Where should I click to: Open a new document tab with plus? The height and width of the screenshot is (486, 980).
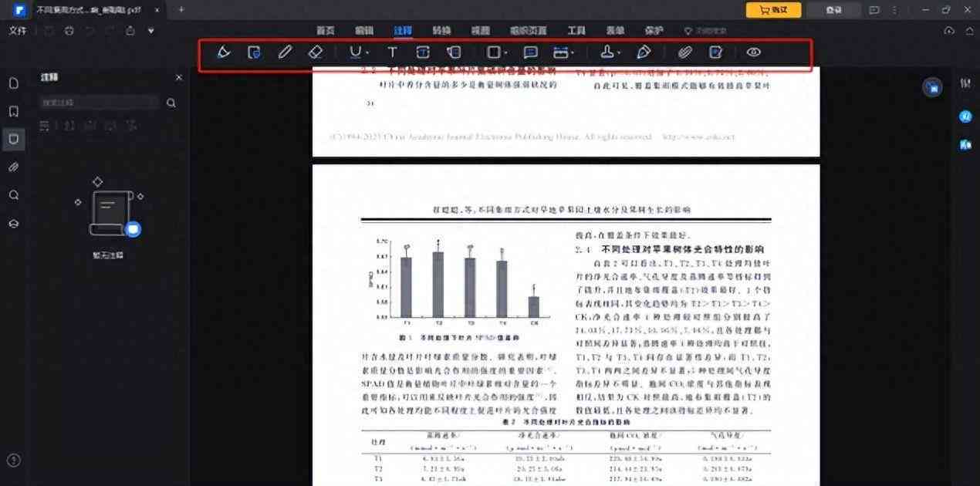point(181,9)
